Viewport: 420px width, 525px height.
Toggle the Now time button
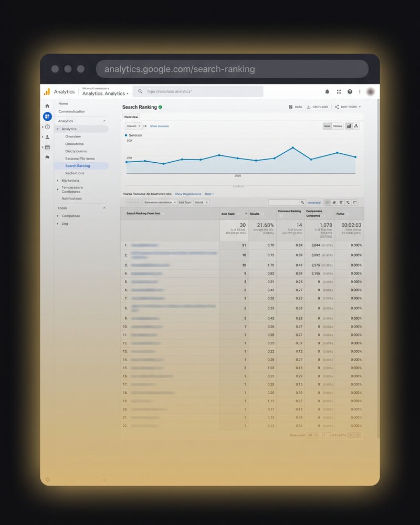(x=327, y=126)
